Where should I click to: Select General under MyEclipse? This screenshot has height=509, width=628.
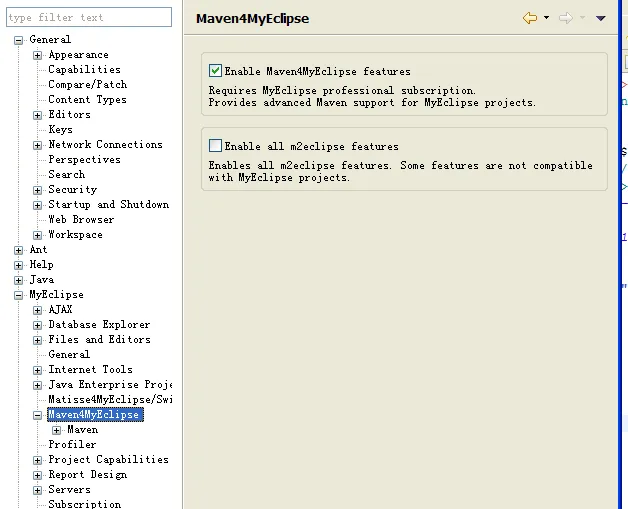tap(69, 354)
